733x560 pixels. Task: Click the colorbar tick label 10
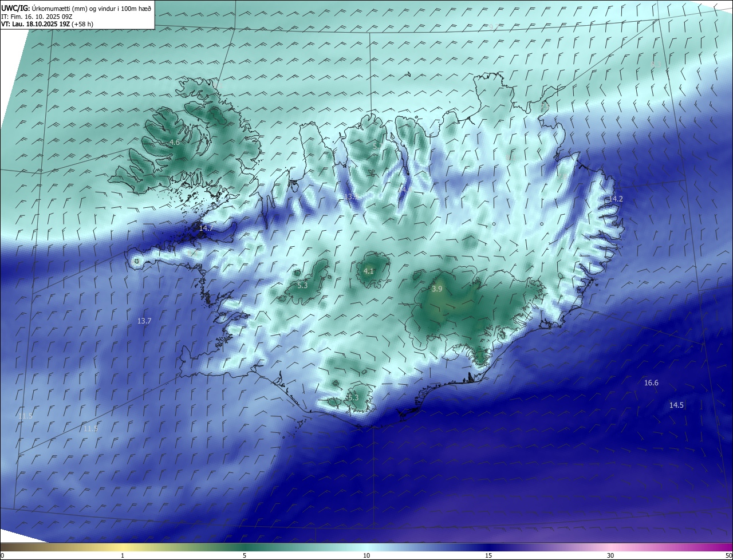click(366, 555)
